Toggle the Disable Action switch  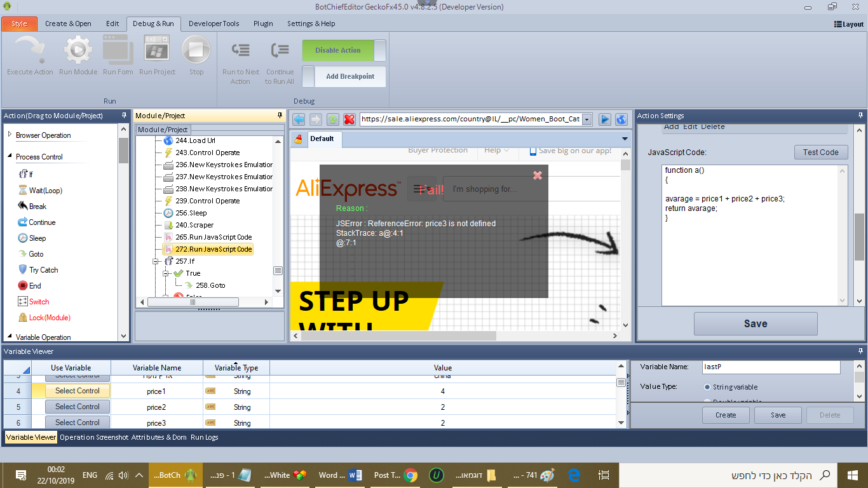pyautogui.click(x=379, y=51)
